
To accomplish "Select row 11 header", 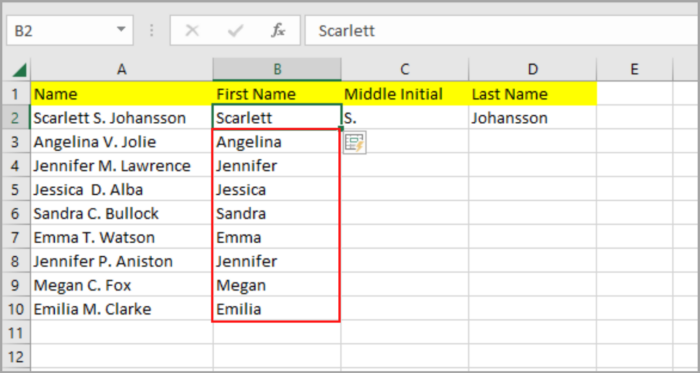I will coord(16,333).
